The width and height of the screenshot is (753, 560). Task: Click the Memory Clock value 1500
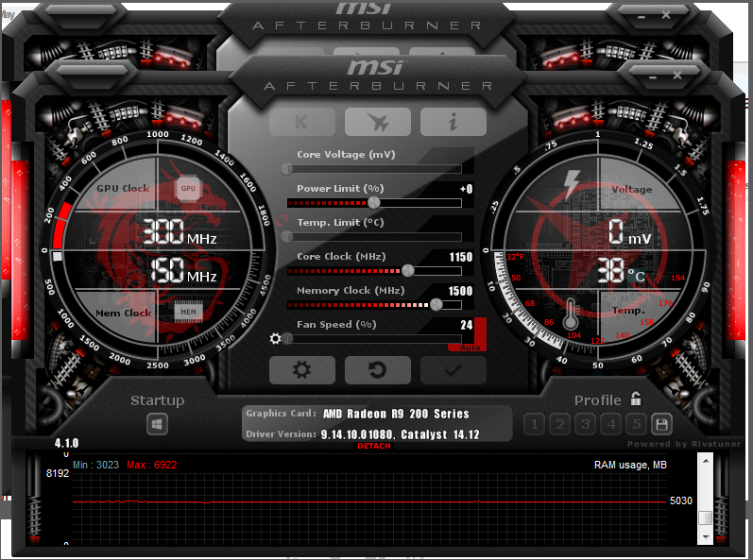(x=460, y=291)
